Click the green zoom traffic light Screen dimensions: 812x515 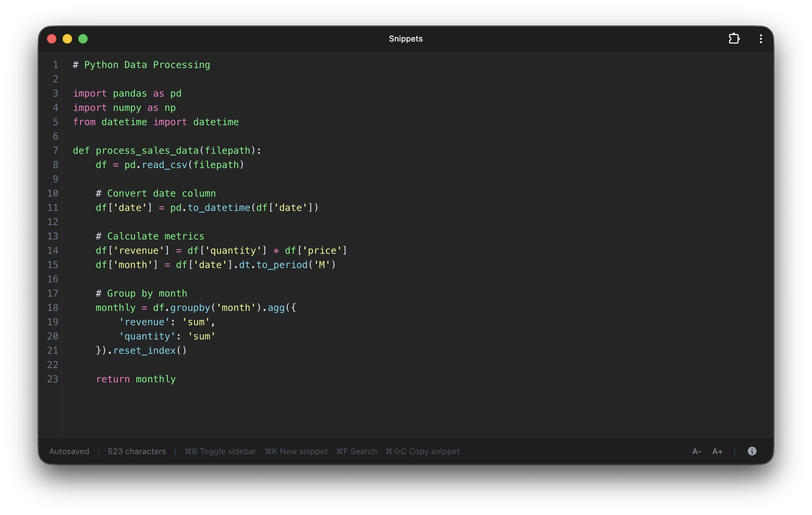[83, 39]
